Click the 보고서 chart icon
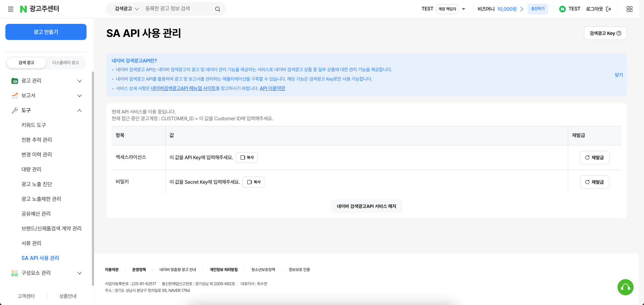Image resolution: width=644 pixels, height=305 pixels. tap(15, 95)
